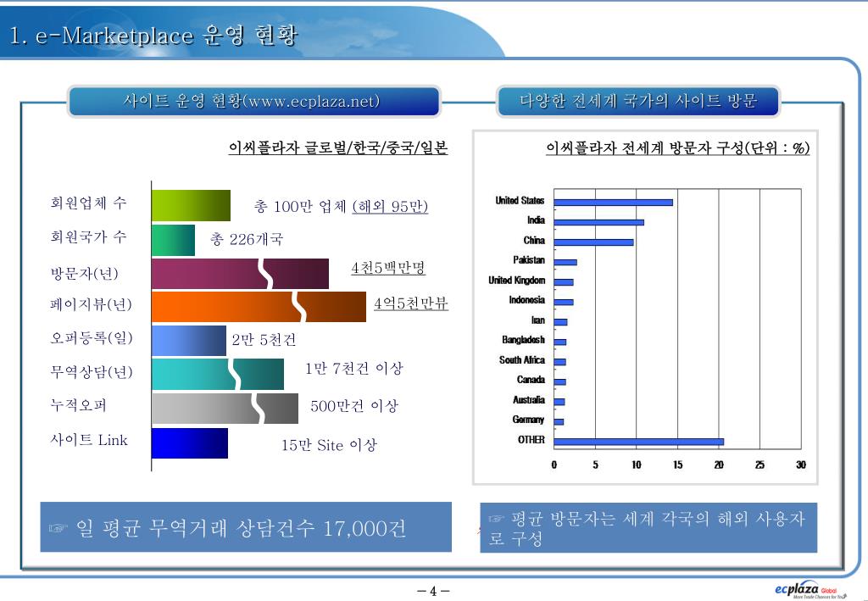
Task: Select the orange 페이지뷰(년) bar
Action: (x=259, y=307)
